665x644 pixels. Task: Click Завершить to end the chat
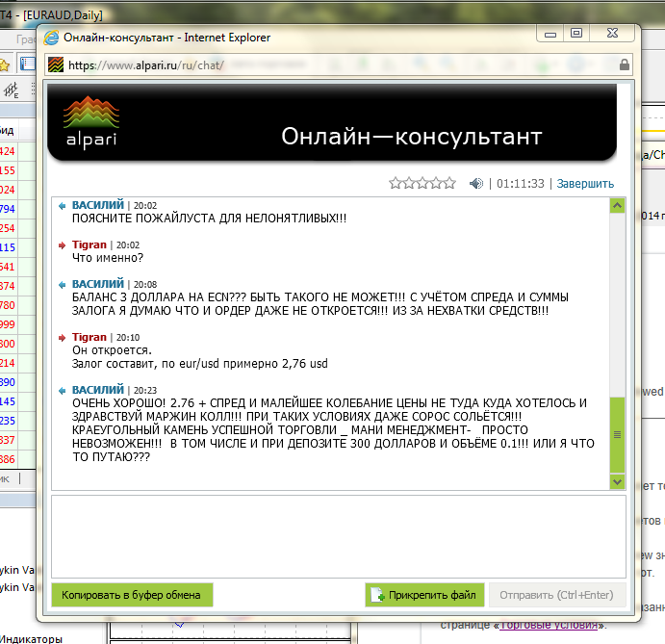(x=585, y=184)
